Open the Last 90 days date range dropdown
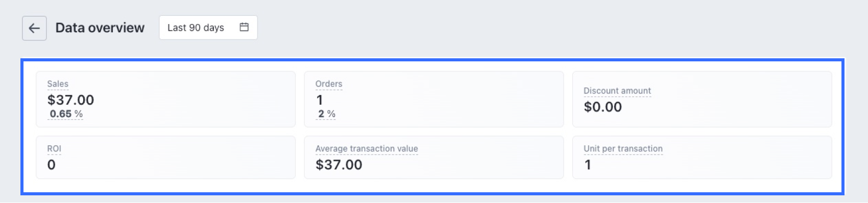Image resolution: width=868 pixels, height=203 pixels. click(x=208, y=28)
